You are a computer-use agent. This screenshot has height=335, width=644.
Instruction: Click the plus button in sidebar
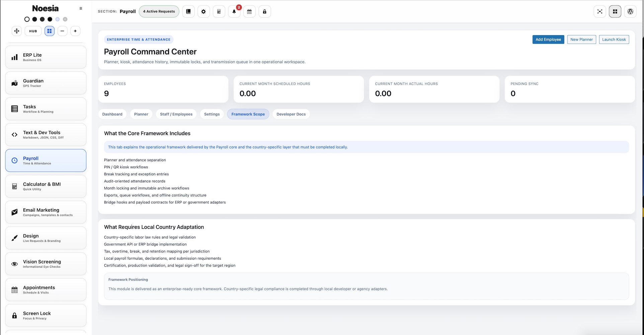(75, 31)
